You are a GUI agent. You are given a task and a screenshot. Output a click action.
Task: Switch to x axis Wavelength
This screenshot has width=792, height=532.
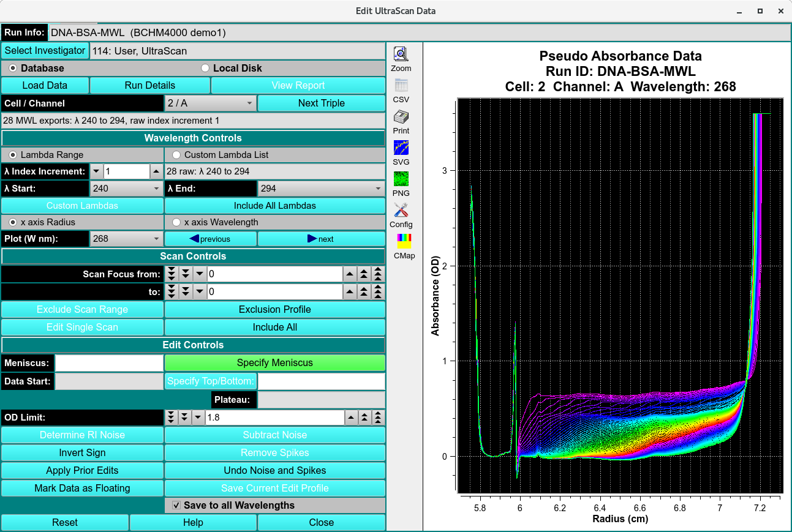point(176,222)
